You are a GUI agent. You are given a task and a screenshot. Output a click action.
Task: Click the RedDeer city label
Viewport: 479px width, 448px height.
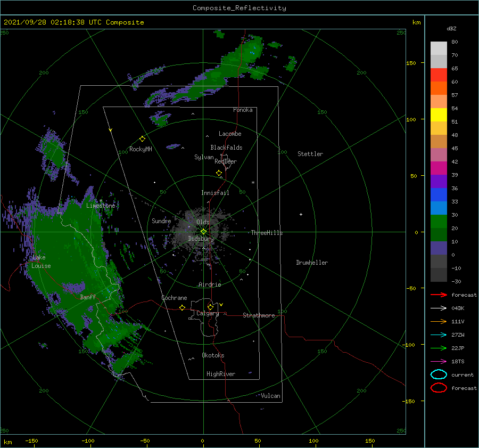(x=226, y=161)
